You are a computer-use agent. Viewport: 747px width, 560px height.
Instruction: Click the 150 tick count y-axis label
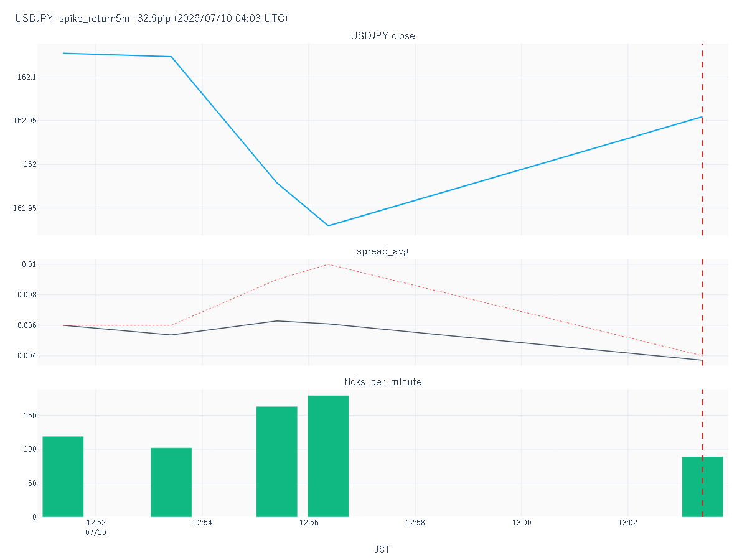[29, 416]
